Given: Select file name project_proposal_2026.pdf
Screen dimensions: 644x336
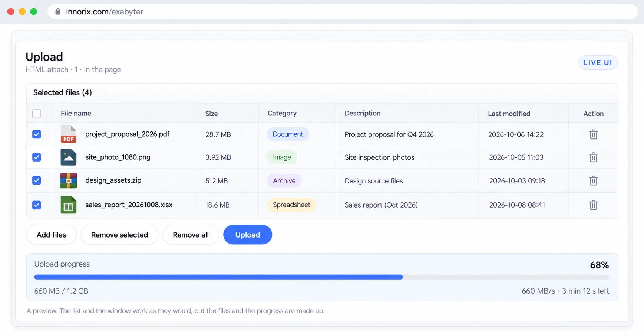Looking at the screenshot, I should pos(127,134).
